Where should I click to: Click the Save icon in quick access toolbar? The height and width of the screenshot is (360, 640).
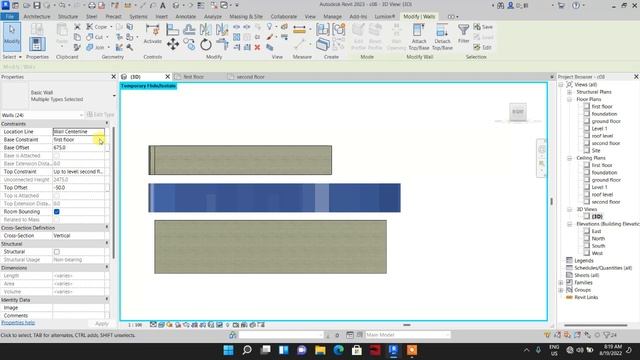pos(37,5)
